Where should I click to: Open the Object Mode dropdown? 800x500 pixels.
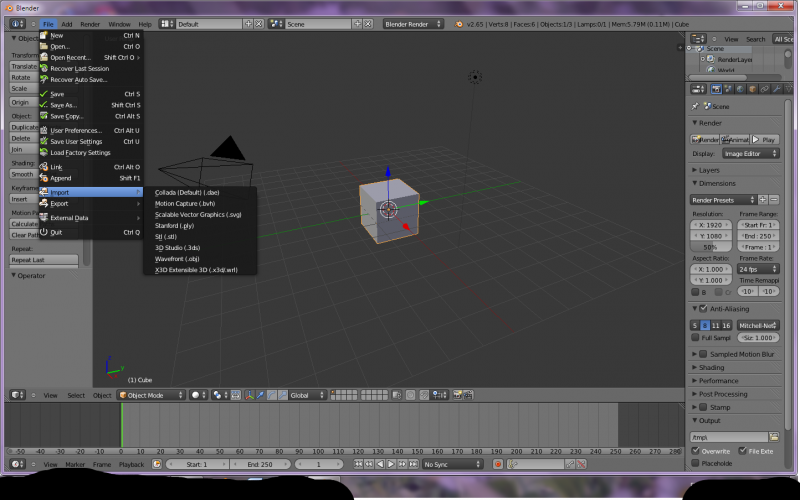tap(151, 395)
